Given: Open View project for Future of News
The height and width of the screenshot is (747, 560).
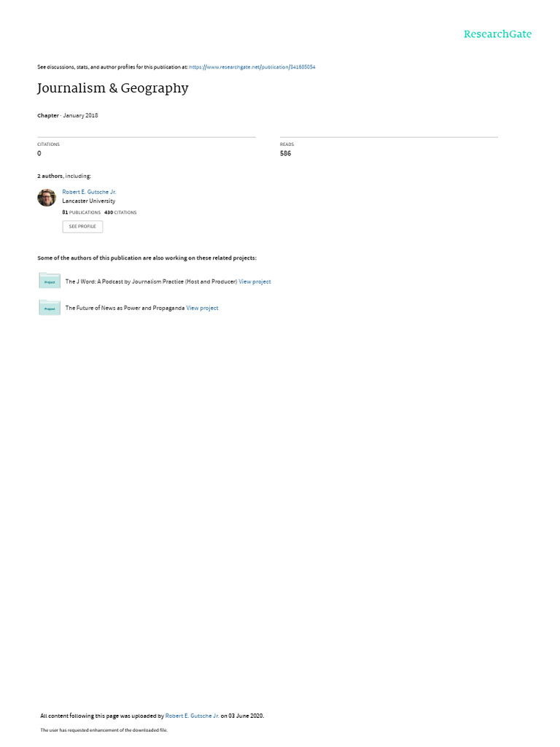Looking at the screenshot, I should tap(203, 309).
